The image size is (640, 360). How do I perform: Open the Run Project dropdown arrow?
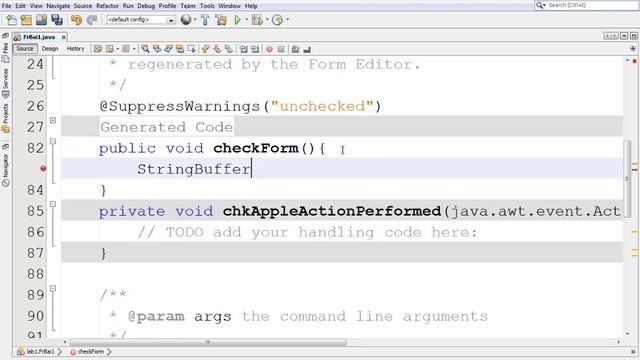247,20
